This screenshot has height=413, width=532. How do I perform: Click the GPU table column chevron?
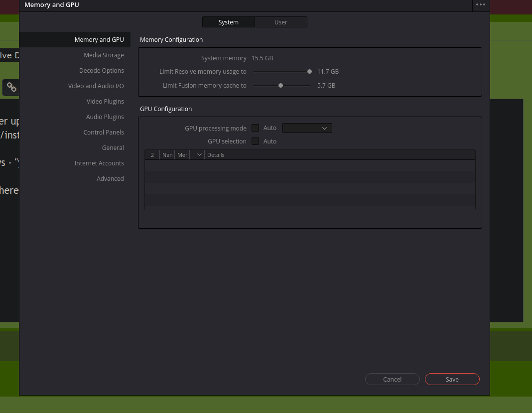pos(199,155)
